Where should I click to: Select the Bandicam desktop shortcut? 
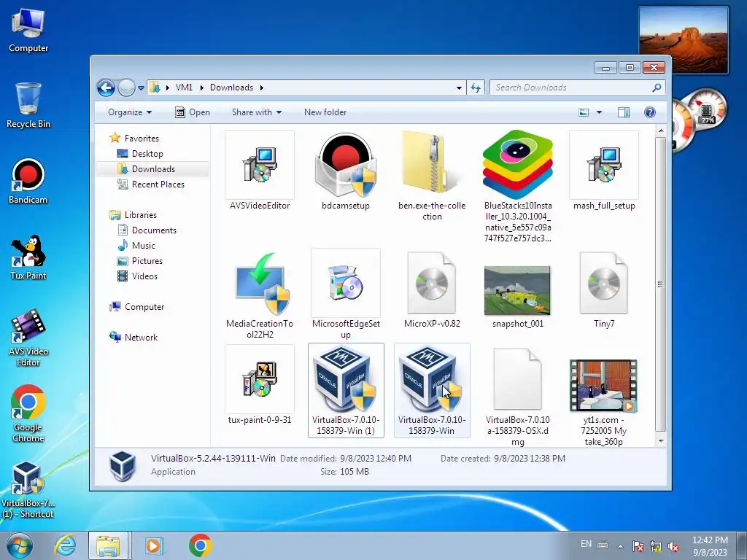(x=28, y=182)
